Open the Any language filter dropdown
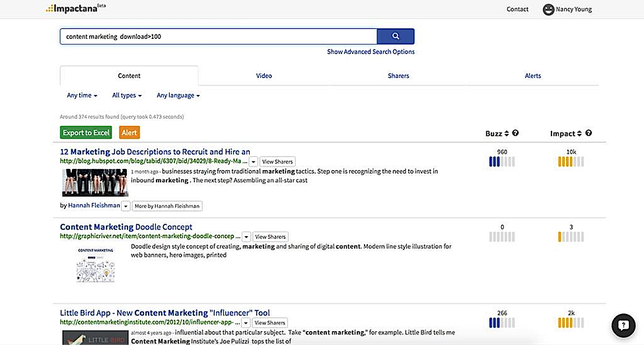644x345 pixels. click(x=178, y=95)
